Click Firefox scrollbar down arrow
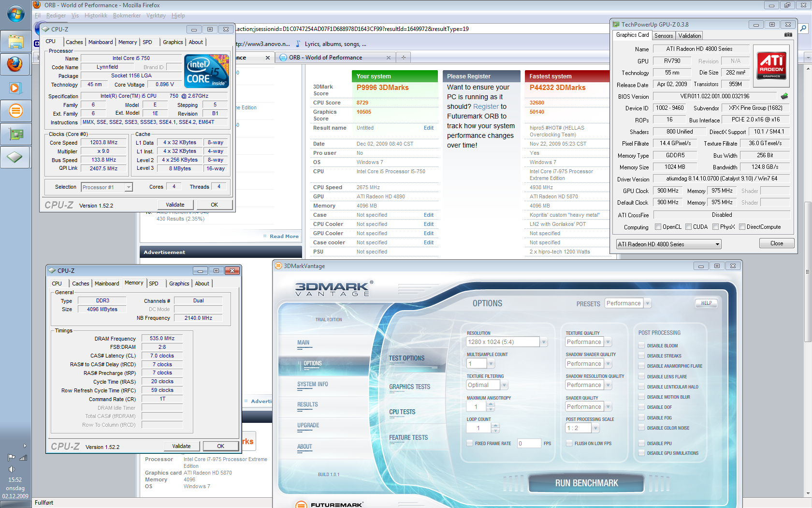This screenshot has width=812, height=508. pos(808,493)
